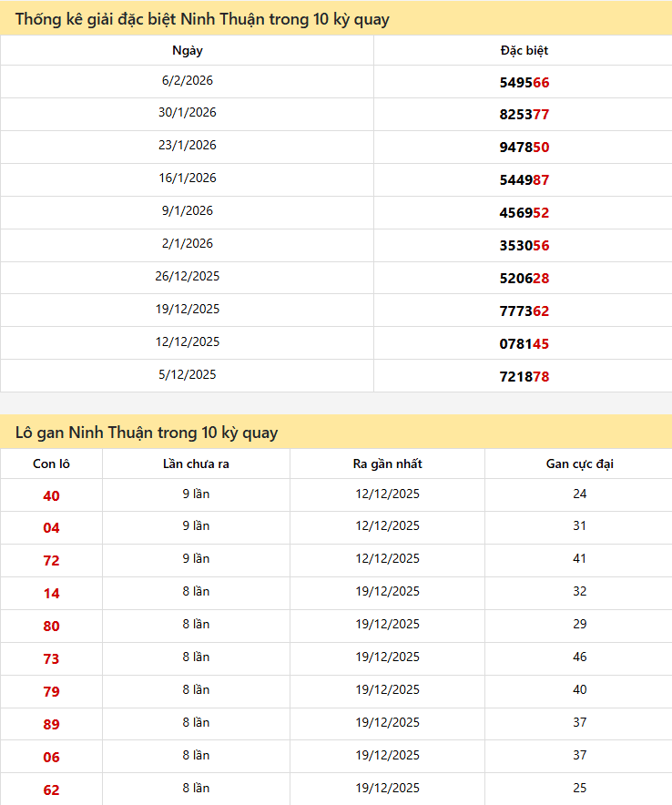
Task: Click lô number 14
Action: tap(51, 594)
